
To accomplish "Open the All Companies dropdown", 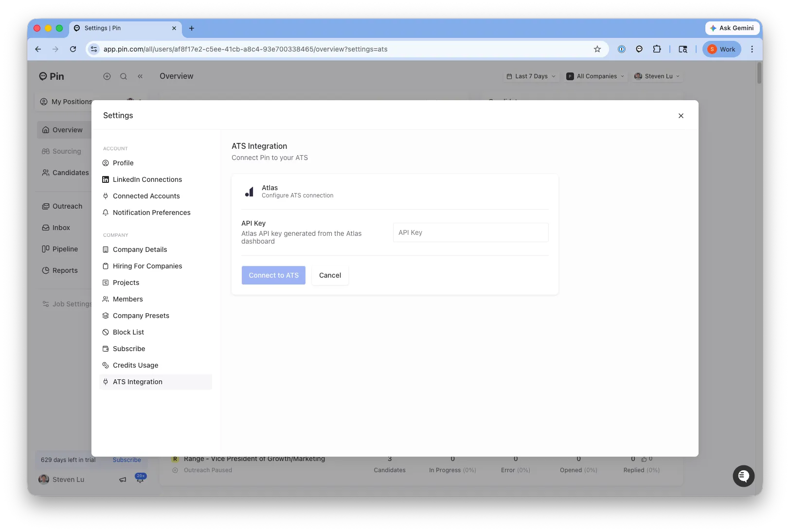I will point(595,76).
